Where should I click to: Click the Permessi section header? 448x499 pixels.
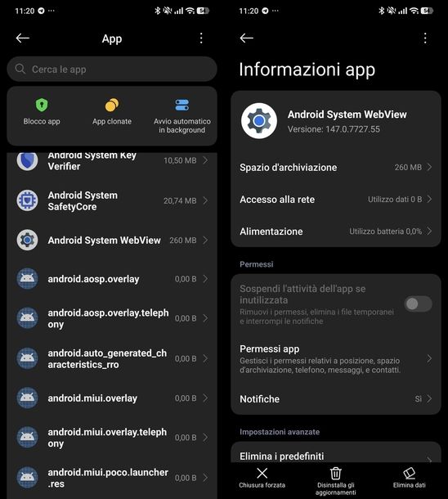pyautogui.click(x=256, y=264)
